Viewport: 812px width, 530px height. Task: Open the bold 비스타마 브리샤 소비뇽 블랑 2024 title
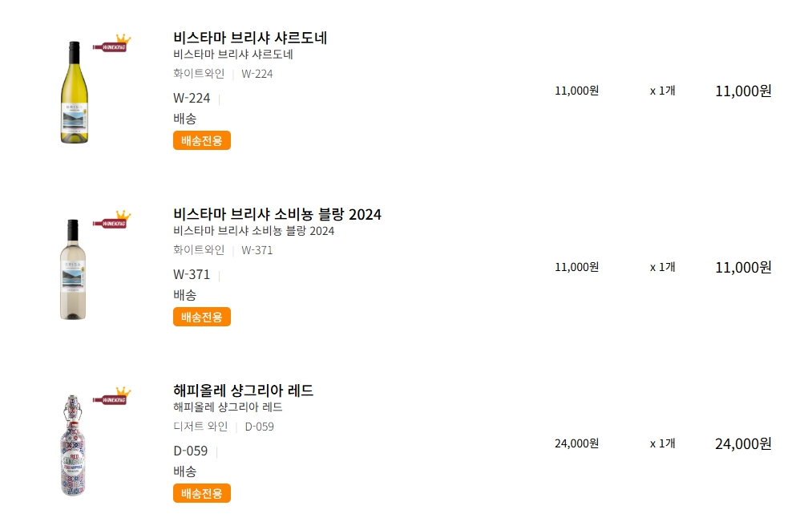click(277, 214)
